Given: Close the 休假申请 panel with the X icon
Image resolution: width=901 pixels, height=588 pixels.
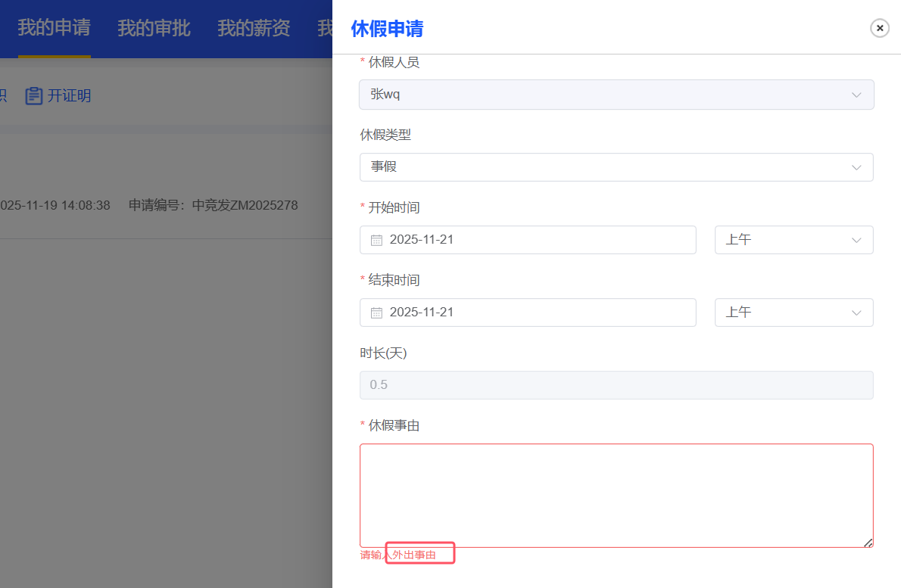Looking at the screenshot, I should tap(879, 27).
